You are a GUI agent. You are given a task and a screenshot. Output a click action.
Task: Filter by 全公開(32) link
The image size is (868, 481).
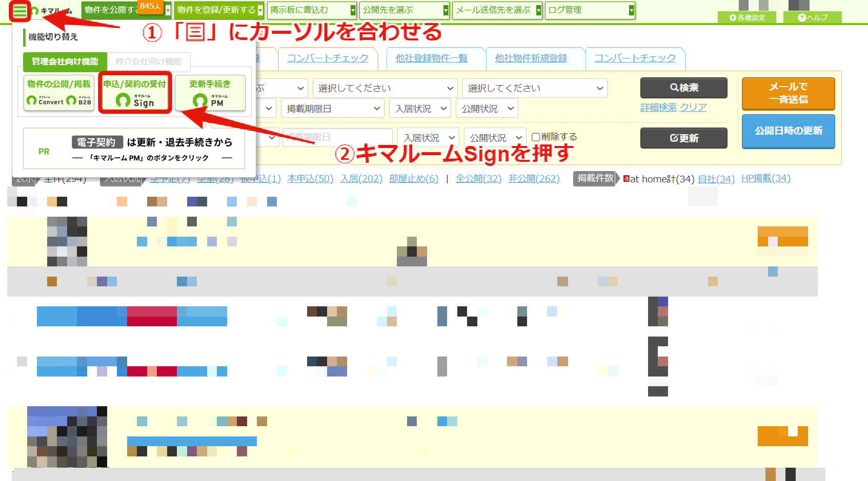(x=479, y=179)
